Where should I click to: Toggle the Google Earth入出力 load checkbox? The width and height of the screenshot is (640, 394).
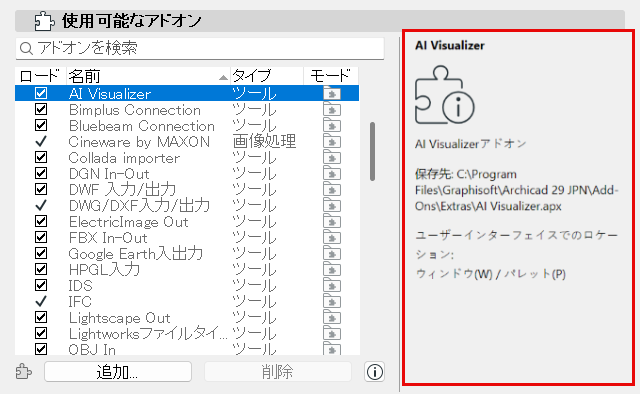coord(41,254)
